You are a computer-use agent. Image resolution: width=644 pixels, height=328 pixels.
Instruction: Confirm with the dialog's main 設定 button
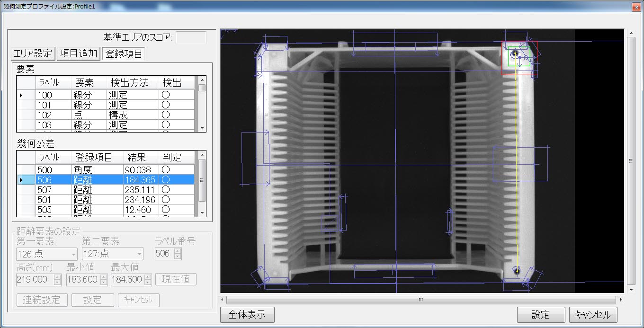[x=541, y=314]
